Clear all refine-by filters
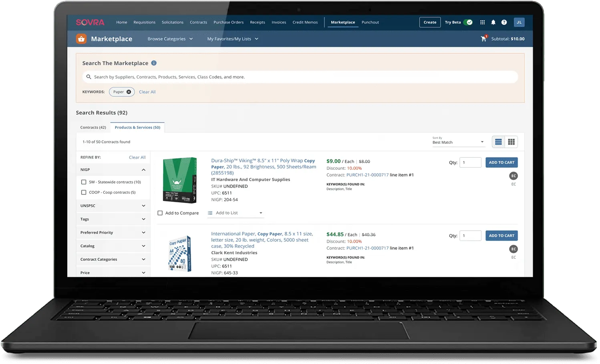This screenshot has width=600, height=364. tap(137, 158)
